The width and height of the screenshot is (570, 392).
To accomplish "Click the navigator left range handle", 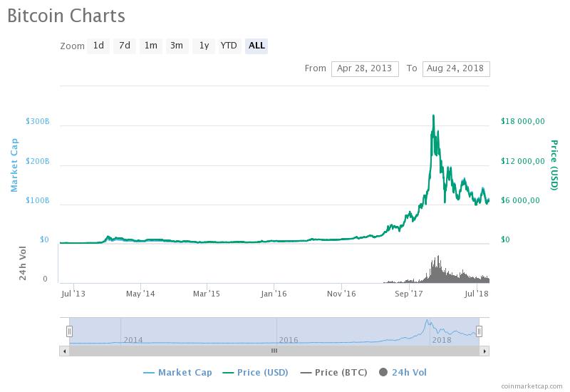I will point(69,331).
